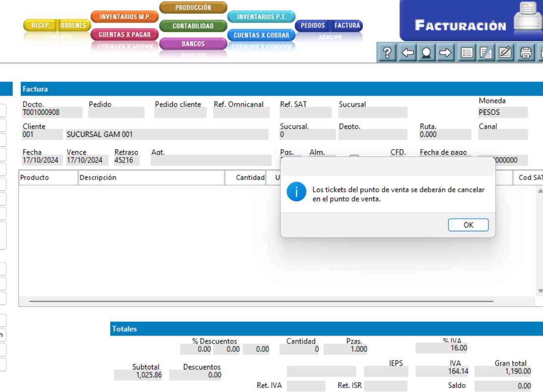Click the grid scroll up arrow
The width and height of the screenshot is (543, 392).
tap(540, 191)
